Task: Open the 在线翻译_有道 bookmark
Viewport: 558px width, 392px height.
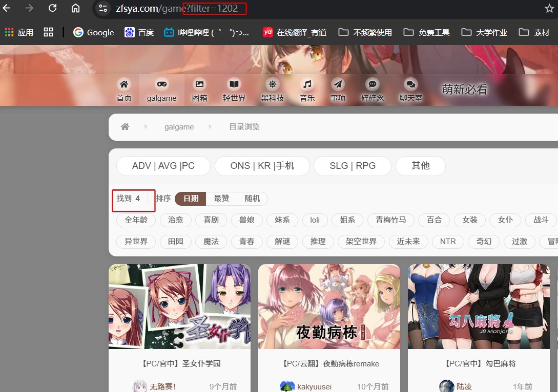Action: point(295,32)
